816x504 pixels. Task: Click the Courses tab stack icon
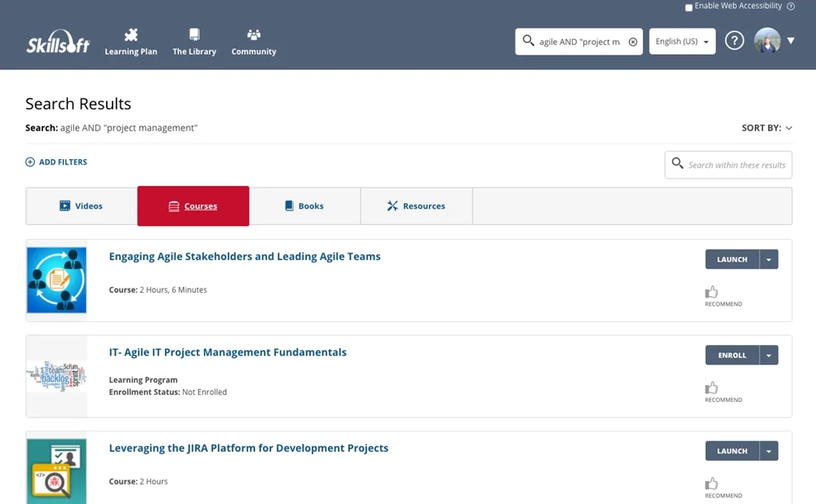point(174,206)
